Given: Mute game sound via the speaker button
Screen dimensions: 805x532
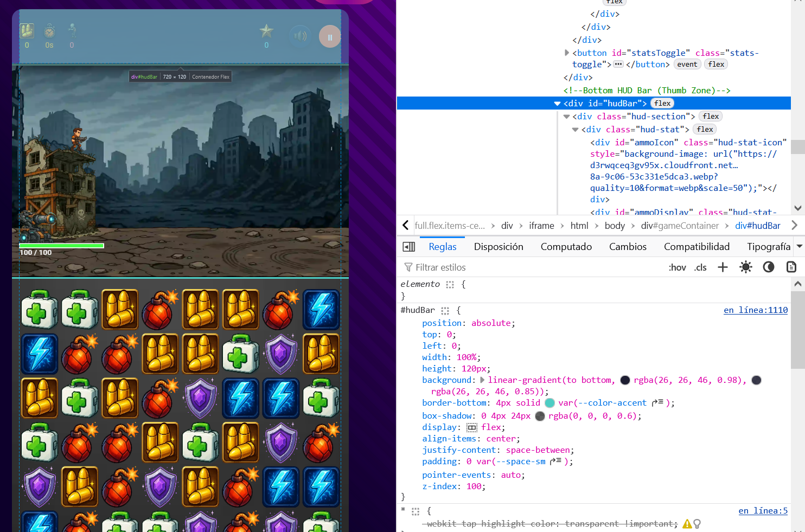Looking at the screenshot, I should click(300, 36).
